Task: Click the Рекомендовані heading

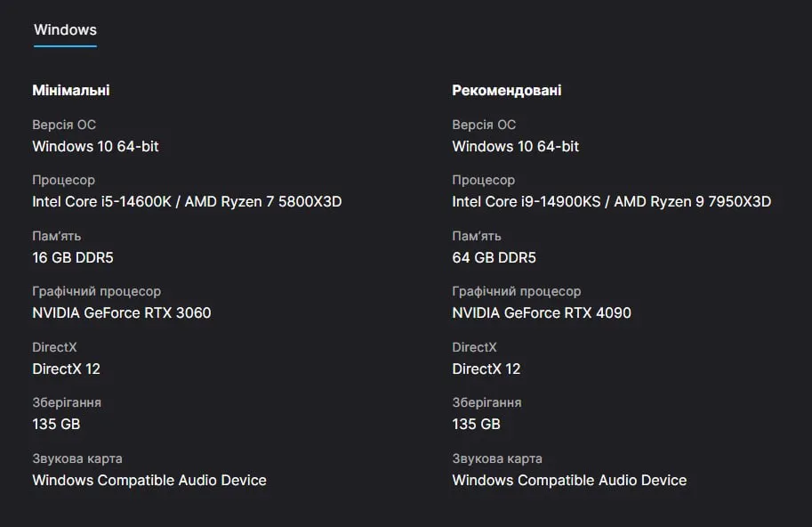Action: (x=506, y=90)
